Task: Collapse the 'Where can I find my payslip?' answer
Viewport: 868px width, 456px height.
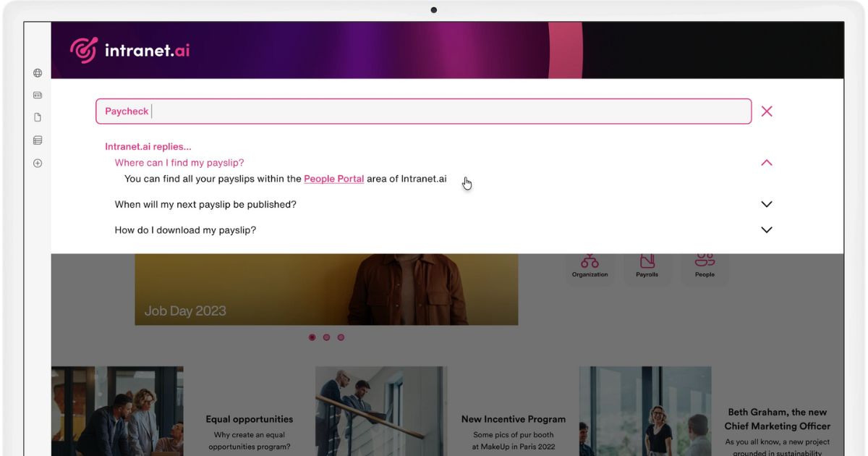Action: tap(767, 163)
